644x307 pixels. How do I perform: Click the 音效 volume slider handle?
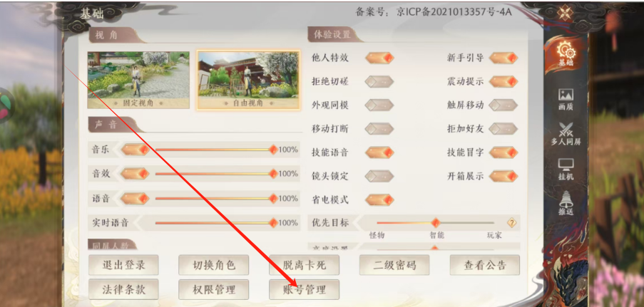click(273, 174)
